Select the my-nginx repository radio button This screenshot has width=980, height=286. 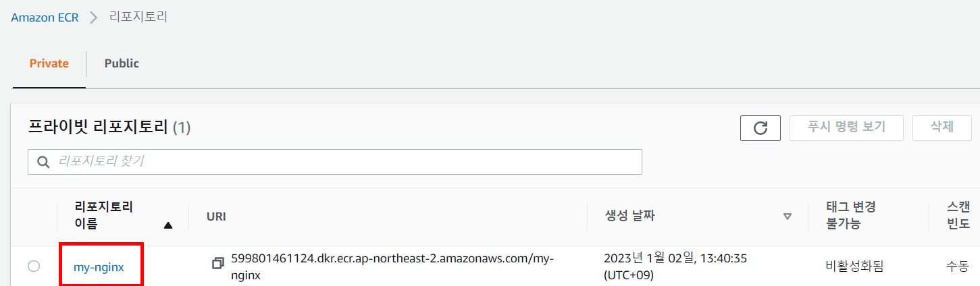tap(34, 266)
